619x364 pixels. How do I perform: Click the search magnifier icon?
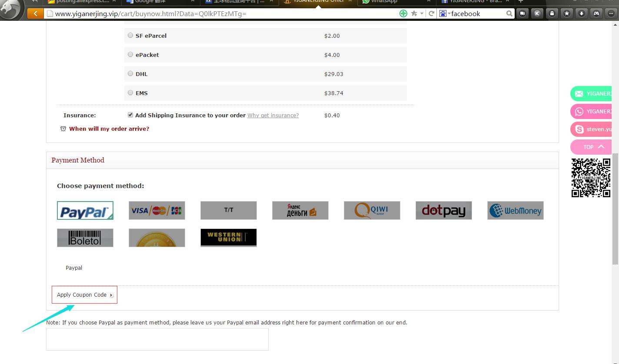click(x=509, y=13)
